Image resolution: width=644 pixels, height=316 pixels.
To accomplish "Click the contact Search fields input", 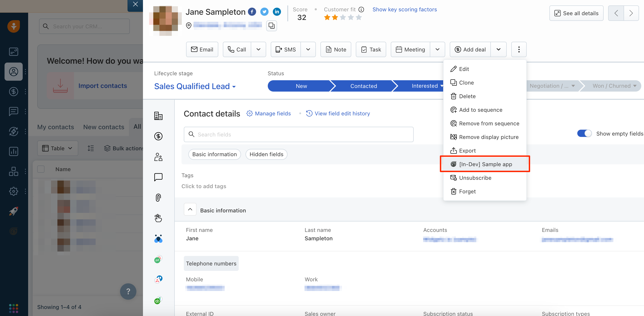I will click(x=298, y=134).
